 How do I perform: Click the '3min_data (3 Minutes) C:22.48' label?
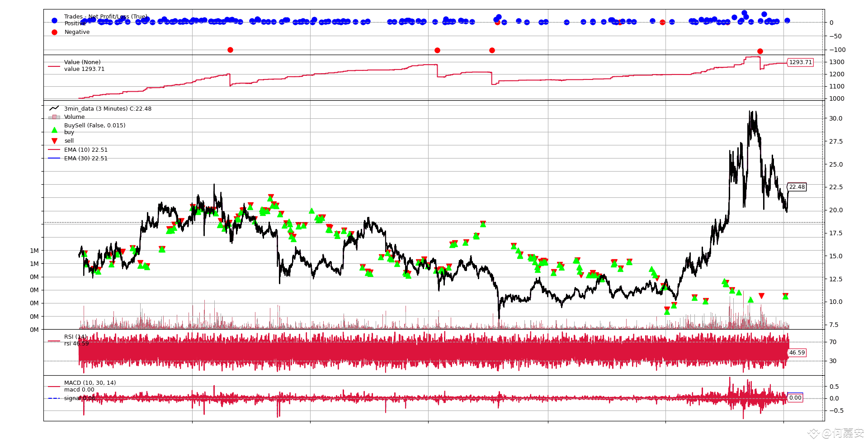tap(108, 109)
